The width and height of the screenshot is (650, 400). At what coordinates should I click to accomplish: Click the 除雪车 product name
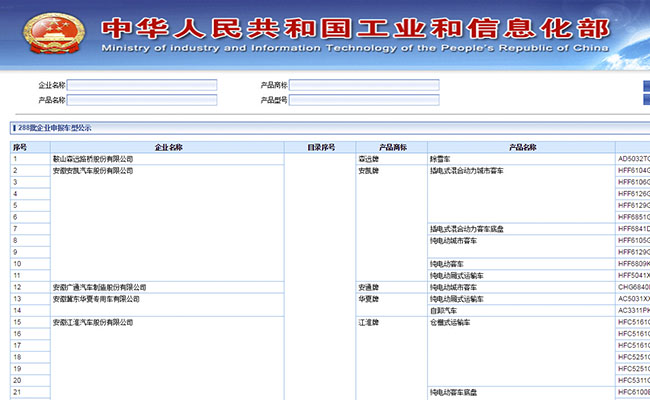point(440,159)
